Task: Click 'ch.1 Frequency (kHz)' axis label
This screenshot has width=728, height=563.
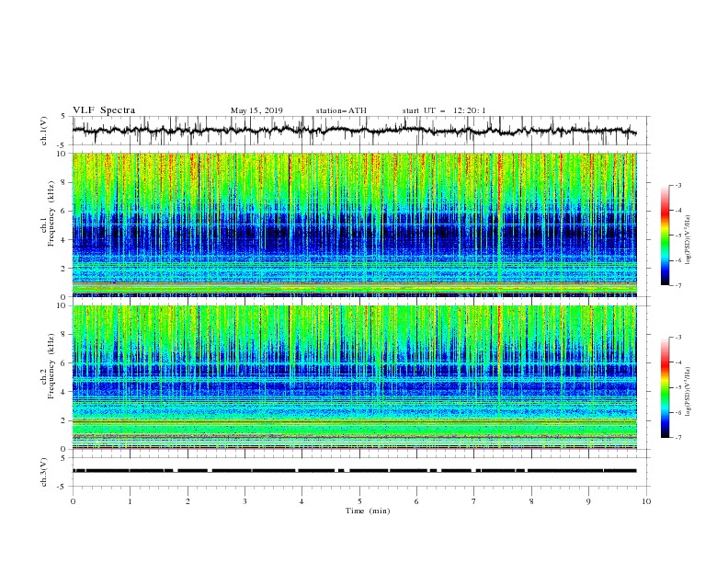Action: coord(48,214)
